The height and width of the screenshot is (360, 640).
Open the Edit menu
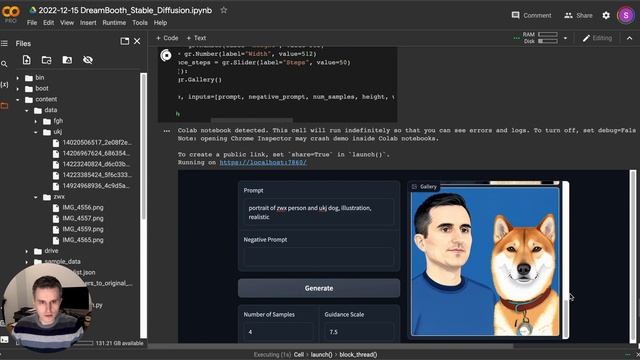49,23
